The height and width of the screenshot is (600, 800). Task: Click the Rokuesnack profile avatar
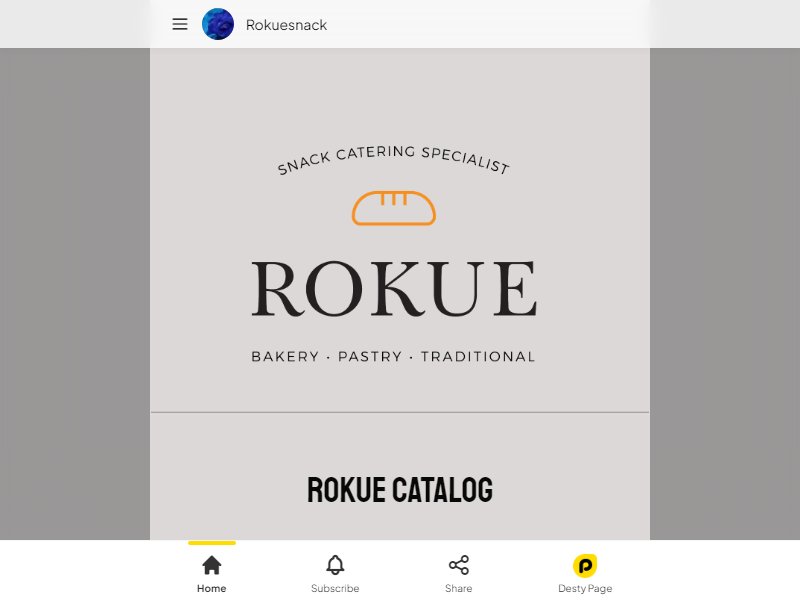click(x=218, y=24)
